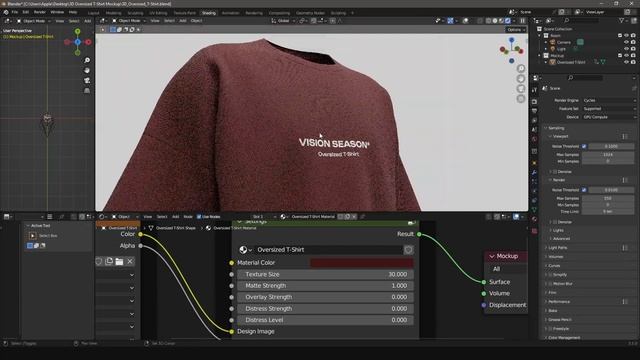Click the pause render preview icon

click(522, 20)
